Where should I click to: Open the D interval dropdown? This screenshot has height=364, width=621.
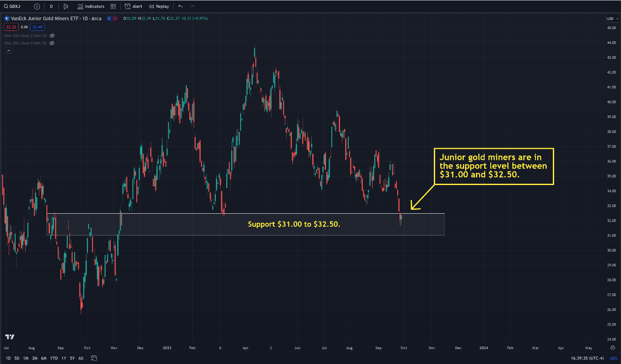[x=51, y=7]
